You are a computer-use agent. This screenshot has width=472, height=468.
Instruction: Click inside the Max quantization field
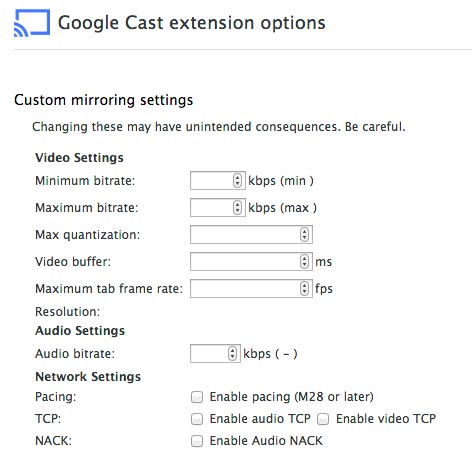251,234
